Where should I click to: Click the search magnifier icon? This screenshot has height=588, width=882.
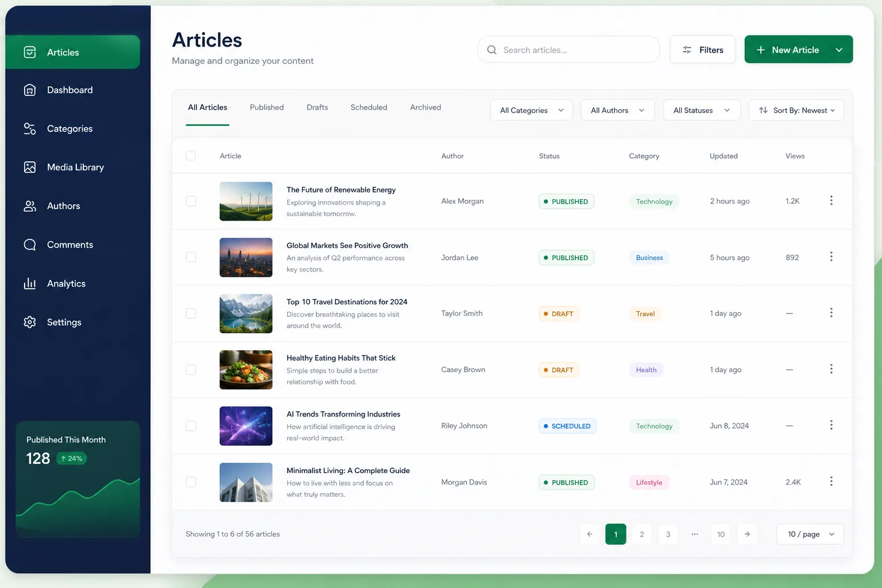tap(492, 50)
